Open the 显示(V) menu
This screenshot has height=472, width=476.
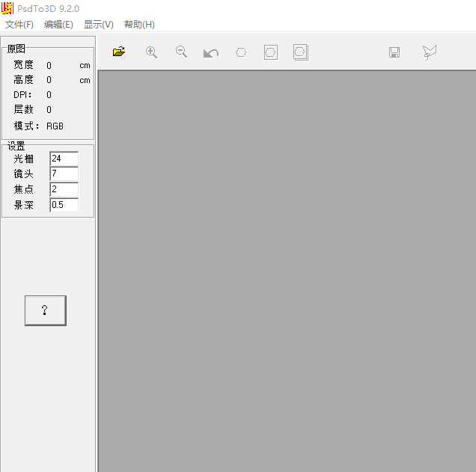(99, 25)
